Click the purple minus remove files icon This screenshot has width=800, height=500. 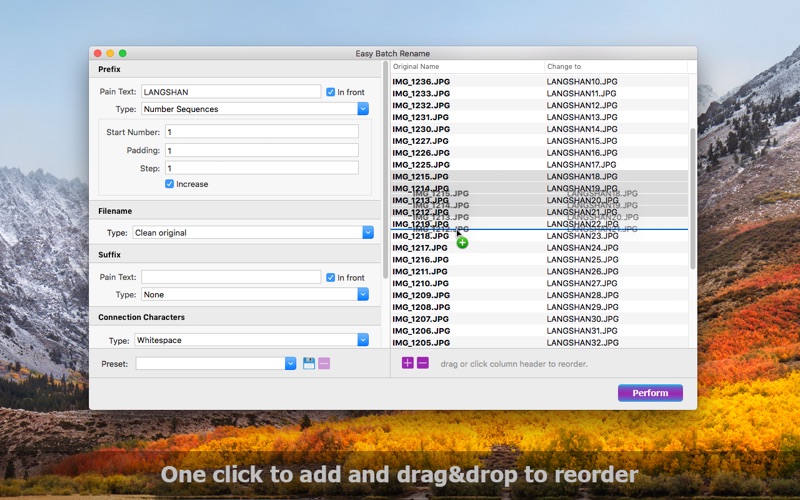423,363
